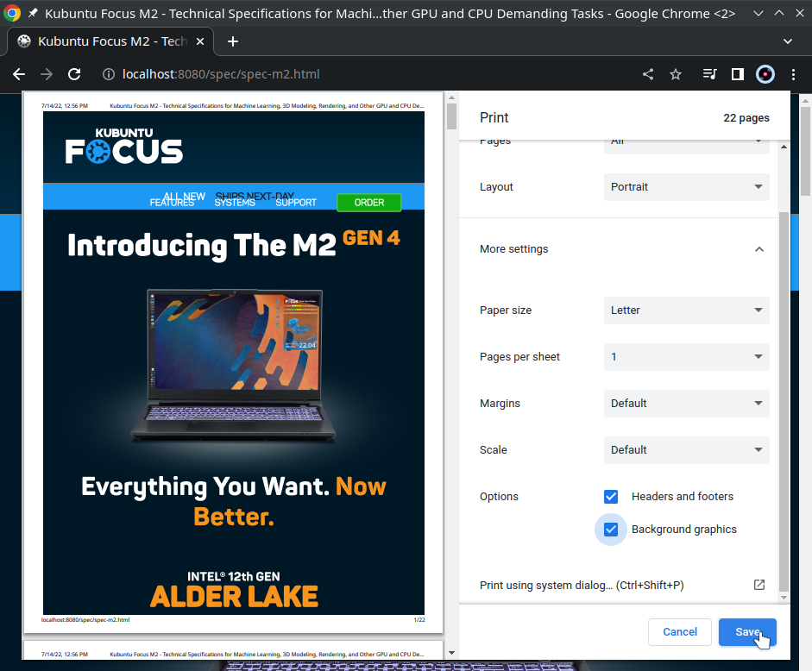Click 'Introducing The M2' heading in preview
This screenshot has height=671, width=812.
(202, 245)
